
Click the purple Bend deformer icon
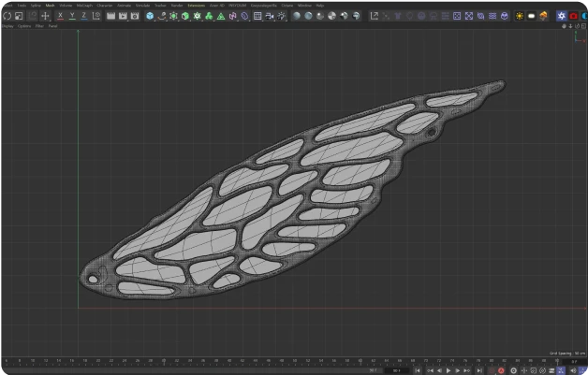(233, 16)
